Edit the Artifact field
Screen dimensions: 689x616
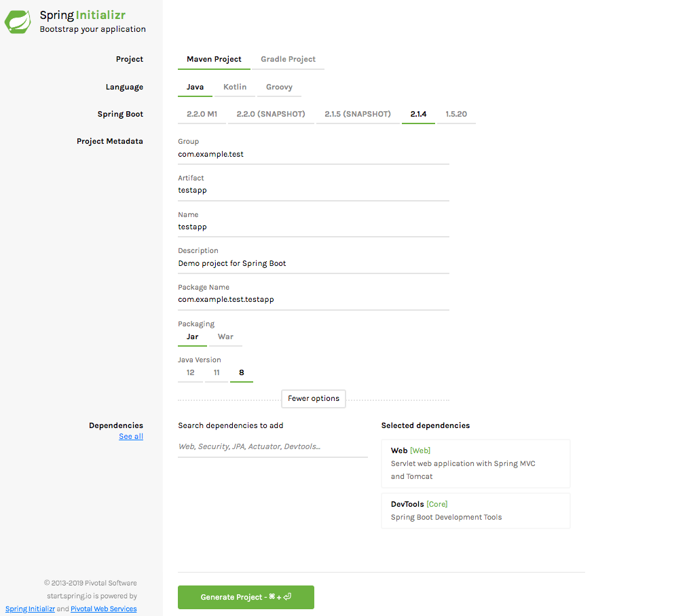point(314,191)
